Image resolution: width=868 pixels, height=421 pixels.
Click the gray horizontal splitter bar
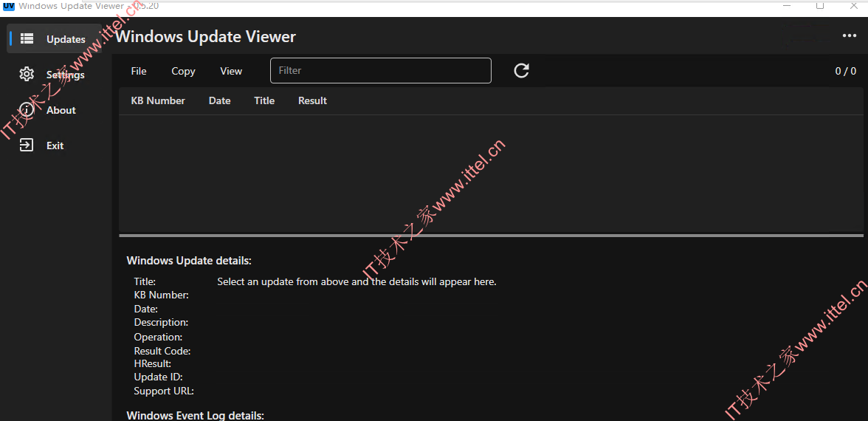(x=491, y=236)
